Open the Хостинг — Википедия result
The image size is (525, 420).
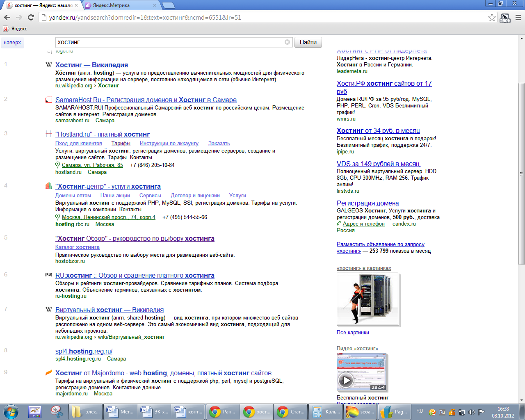point(91,65)
